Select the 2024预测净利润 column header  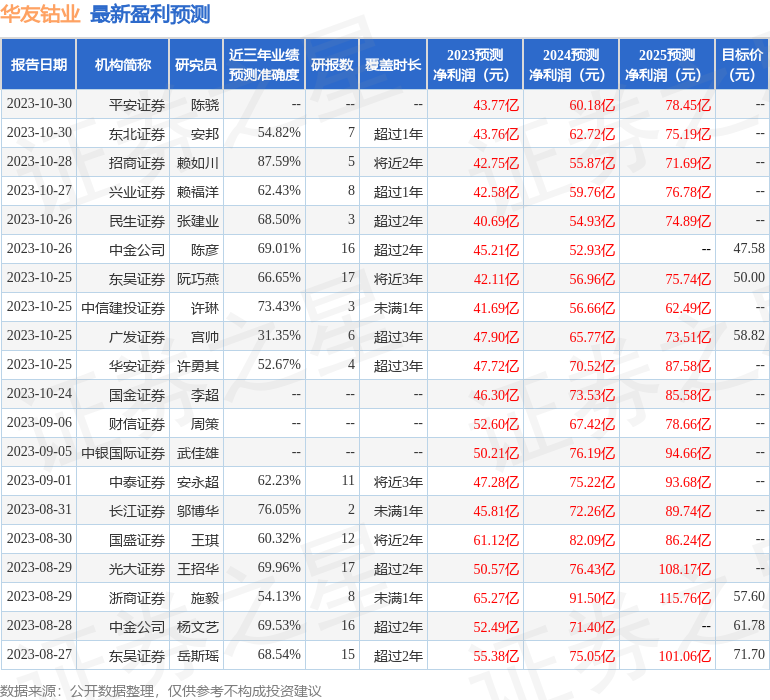pos(571,64)
